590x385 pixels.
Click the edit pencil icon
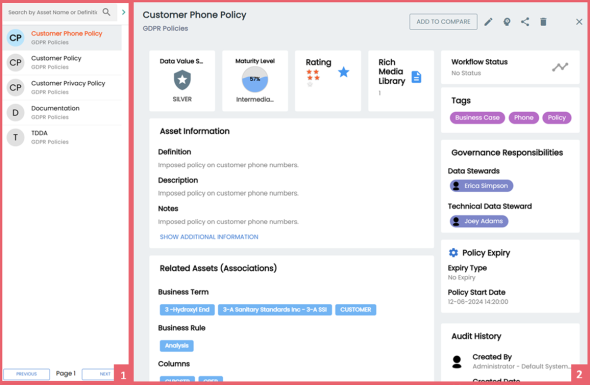tap(488, 22)
